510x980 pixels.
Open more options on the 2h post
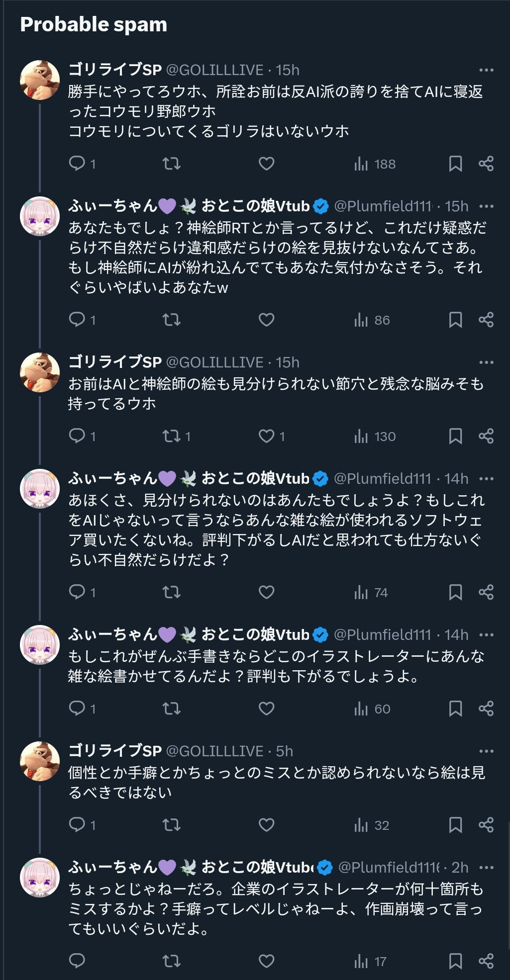[486, 868]
